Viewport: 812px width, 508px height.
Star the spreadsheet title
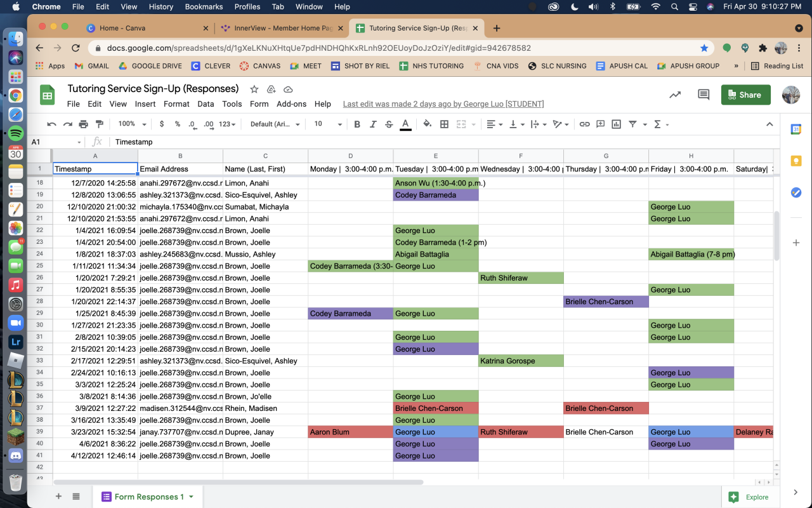[x=254, y=89]
